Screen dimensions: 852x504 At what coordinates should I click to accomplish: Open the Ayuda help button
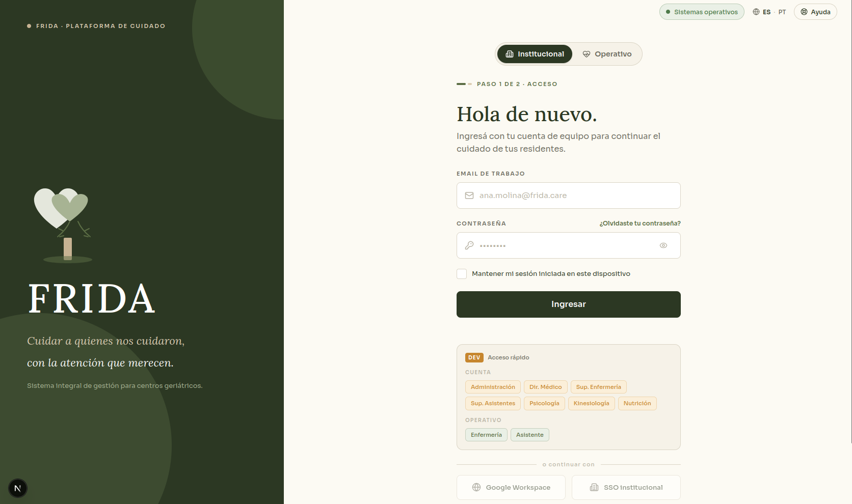tap(815, 12)
